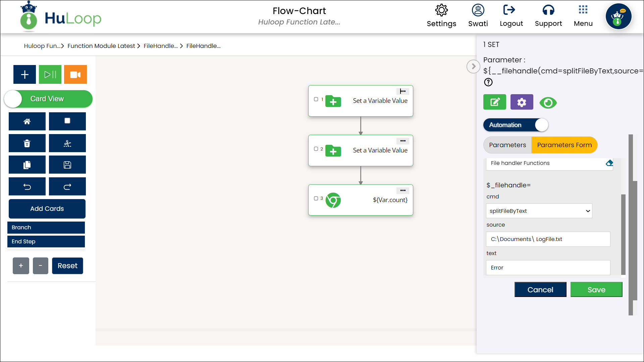Toggle the Automation switch
Image resolution: width=644 pixels, height=362 pixels.
point(516,125)
